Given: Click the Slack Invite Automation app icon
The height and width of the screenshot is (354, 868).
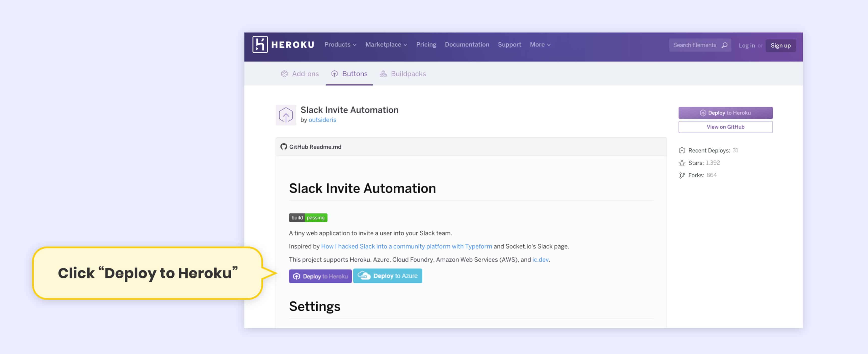Looking at the screenshot, I should pos(286,115).
